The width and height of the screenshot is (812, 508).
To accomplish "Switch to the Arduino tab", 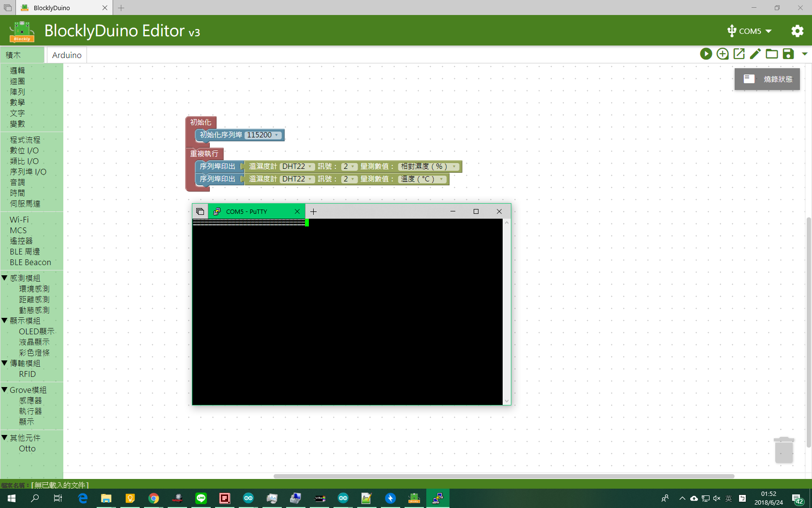I will tap(66, 55).
